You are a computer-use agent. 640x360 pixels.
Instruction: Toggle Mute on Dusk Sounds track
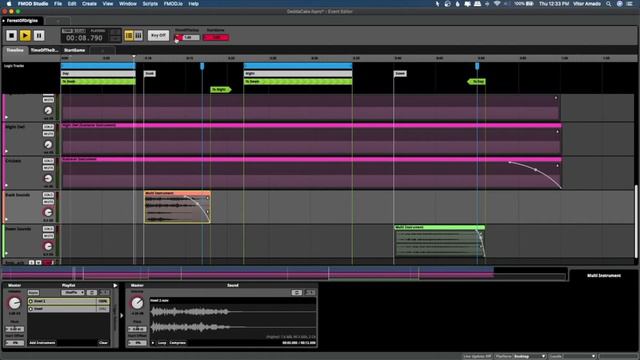click(48, 202)
